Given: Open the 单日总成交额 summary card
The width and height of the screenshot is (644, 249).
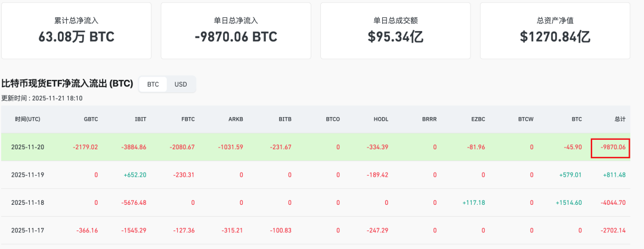Looking at the screenshot, I should 395,31.
